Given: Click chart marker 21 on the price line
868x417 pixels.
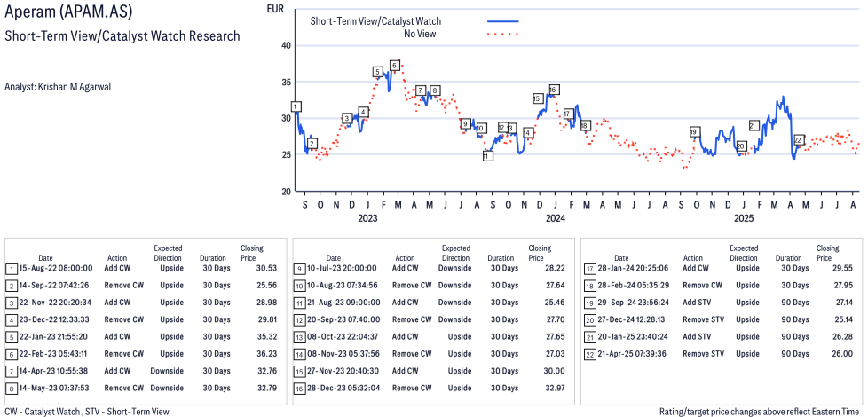Looking at the screenshot, I should (x=754, y=125).
